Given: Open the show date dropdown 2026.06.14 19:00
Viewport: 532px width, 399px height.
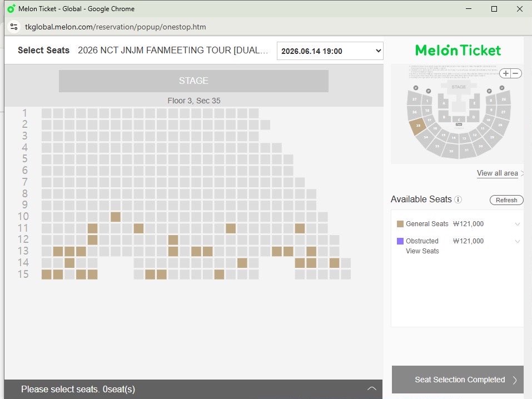Looking at the screenshot, I should (330, 51).
